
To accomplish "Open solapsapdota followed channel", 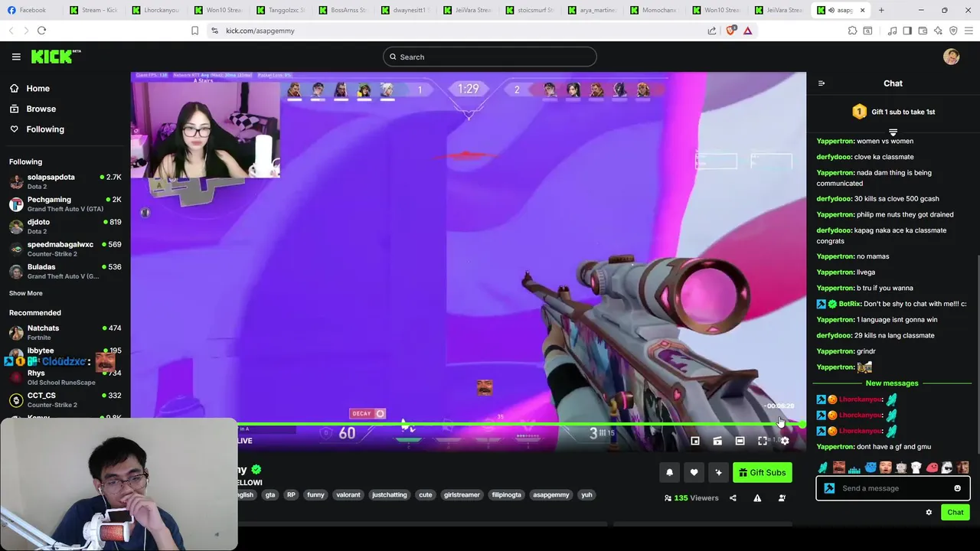I will coord(65,181).
